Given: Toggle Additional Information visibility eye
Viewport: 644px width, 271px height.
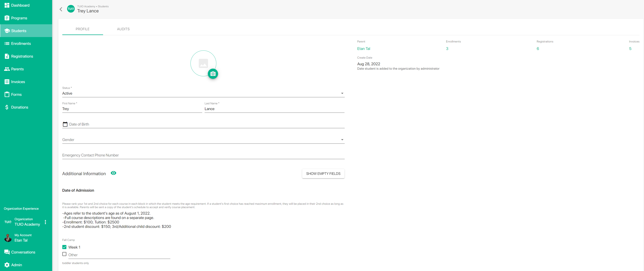Looking at the screenshot, I should point(113,173).
